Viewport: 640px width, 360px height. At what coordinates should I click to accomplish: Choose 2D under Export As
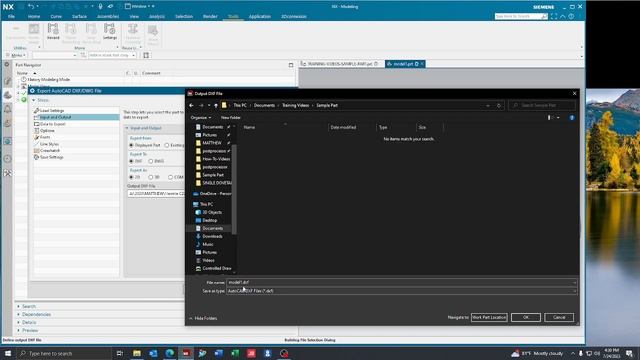131,177
